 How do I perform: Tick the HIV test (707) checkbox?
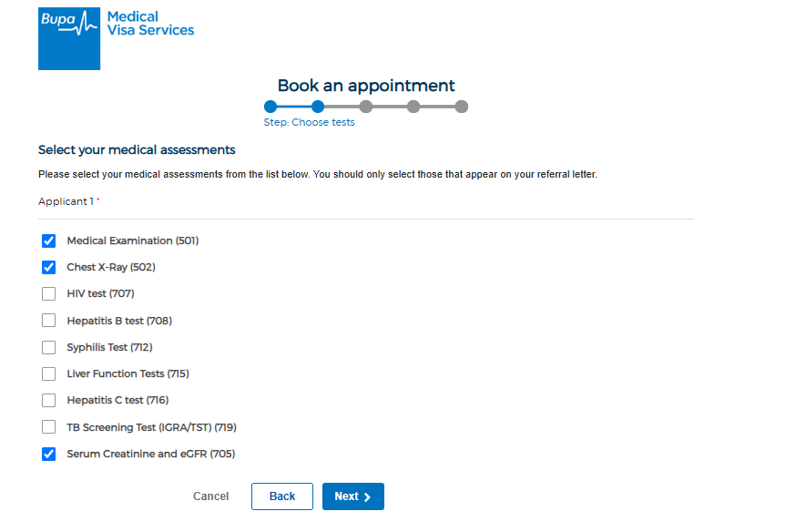(49, 293)
